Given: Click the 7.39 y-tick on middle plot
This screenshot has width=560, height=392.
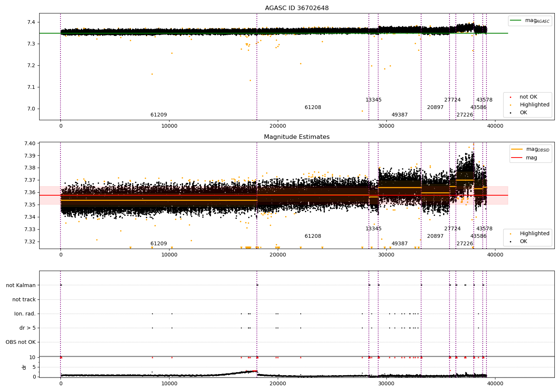Looking at the screenshot, I should 30,156.
